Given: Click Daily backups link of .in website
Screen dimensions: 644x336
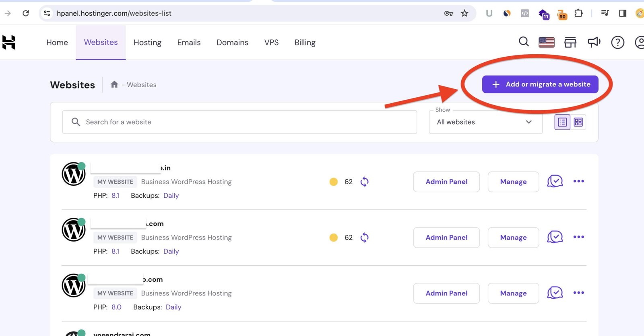Looking at the screenshot, I should coord(171,196).
